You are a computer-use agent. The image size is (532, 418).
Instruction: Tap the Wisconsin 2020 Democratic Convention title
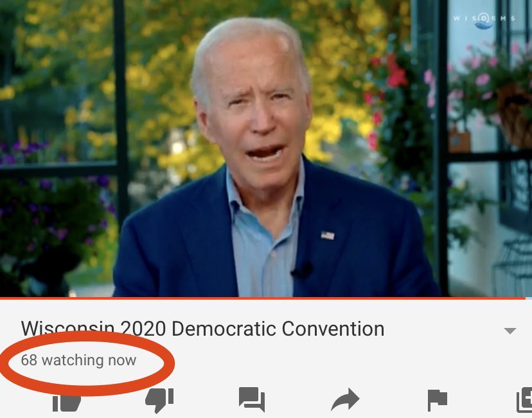[x=202, y=329]
